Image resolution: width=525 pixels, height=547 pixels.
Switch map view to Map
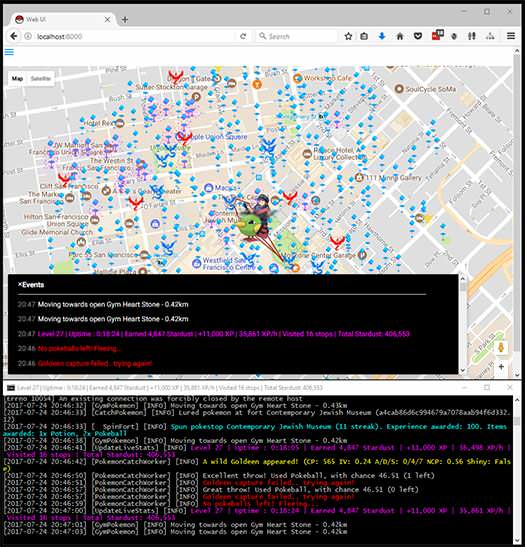pos(17,78)
